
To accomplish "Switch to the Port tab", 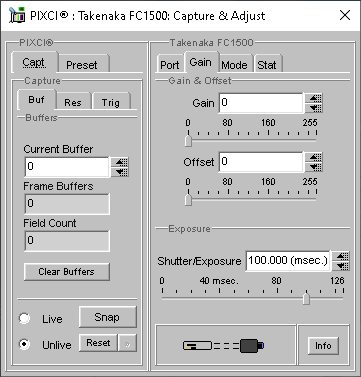I will 170,64.
